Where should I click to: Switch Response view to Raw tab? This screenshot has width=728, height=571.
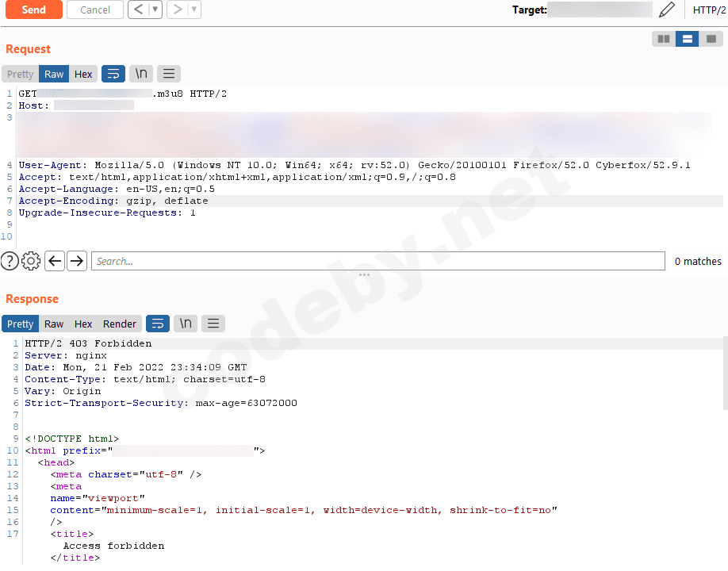pyautogui.click(x=54, y=324)
